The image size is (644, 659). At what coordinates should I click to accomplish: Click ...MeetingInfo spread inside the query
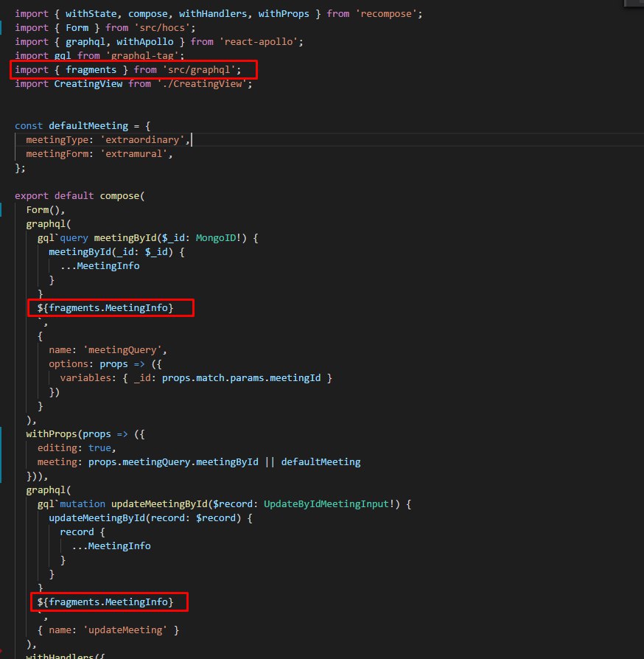99,265
